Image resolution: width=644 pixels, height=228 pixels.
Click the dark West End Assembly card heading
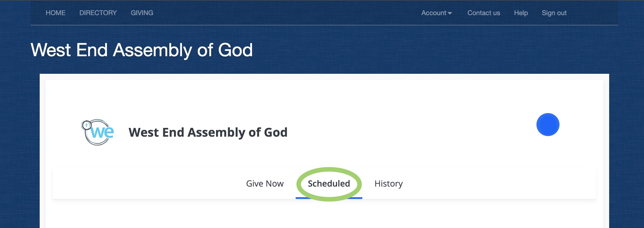point(208,132)
